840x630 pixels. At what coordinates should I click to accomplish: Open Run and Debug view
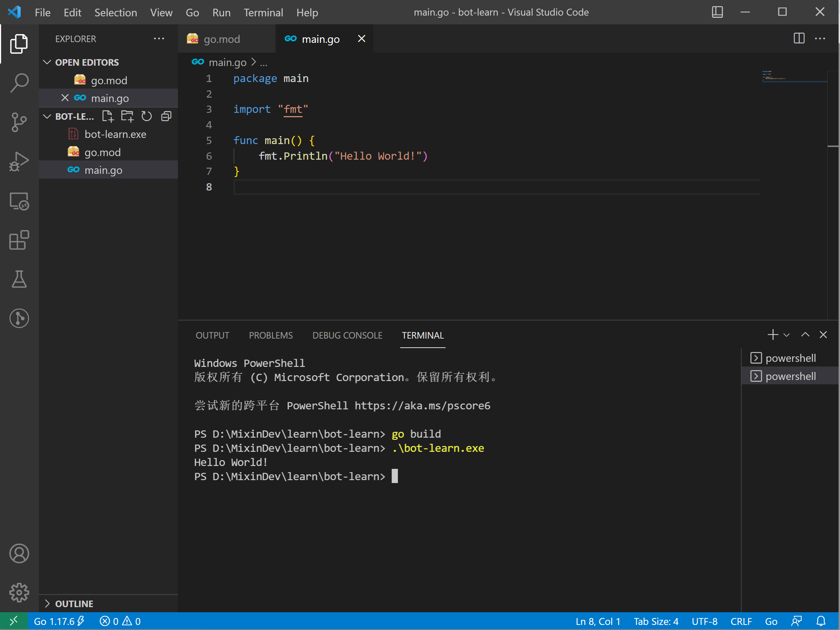pos(19,161)
